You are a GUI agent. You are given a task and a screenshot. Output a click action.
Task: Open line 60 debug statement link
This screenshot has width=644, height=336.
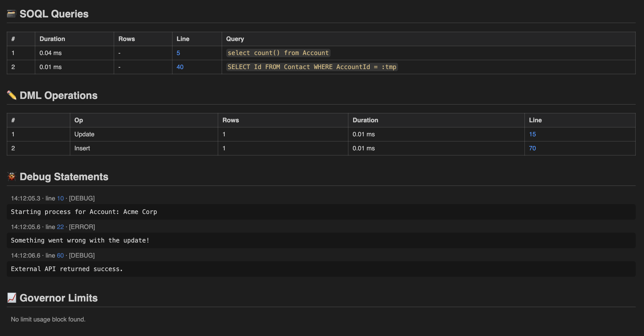pyautogui.click(x=60, y=256)
